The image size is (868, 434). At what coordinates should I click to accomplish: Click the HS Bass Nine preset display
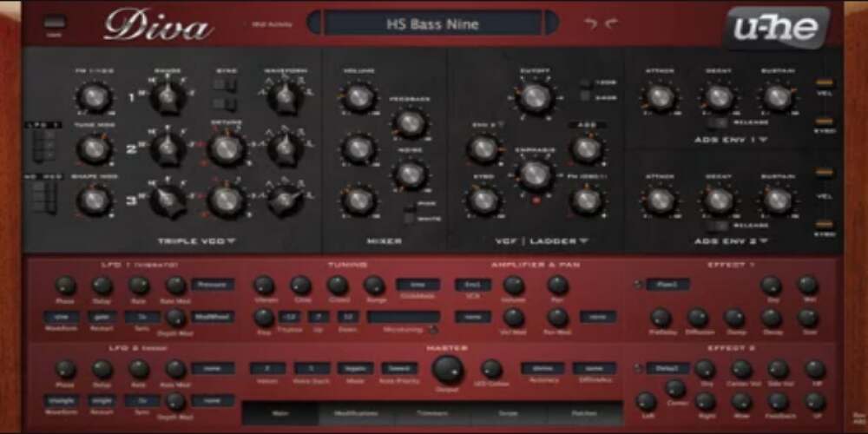[431, 23]
